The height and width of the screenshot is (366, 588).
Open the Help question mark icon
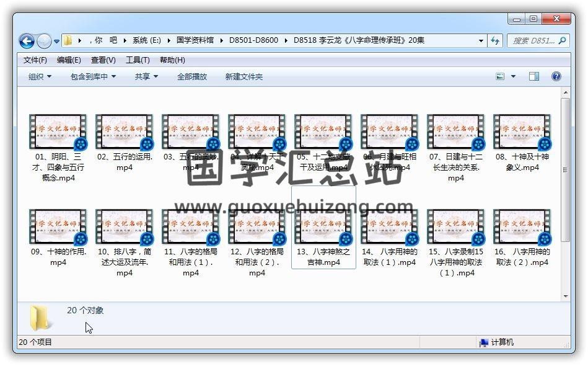click(x=556, y=76)
